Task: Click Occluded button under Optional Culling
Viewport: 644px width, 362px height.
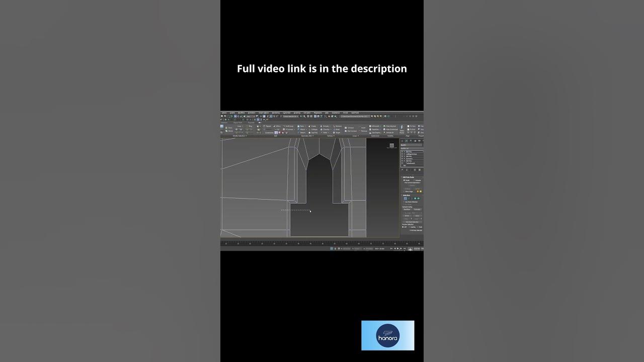Action: tap(418, 210)
